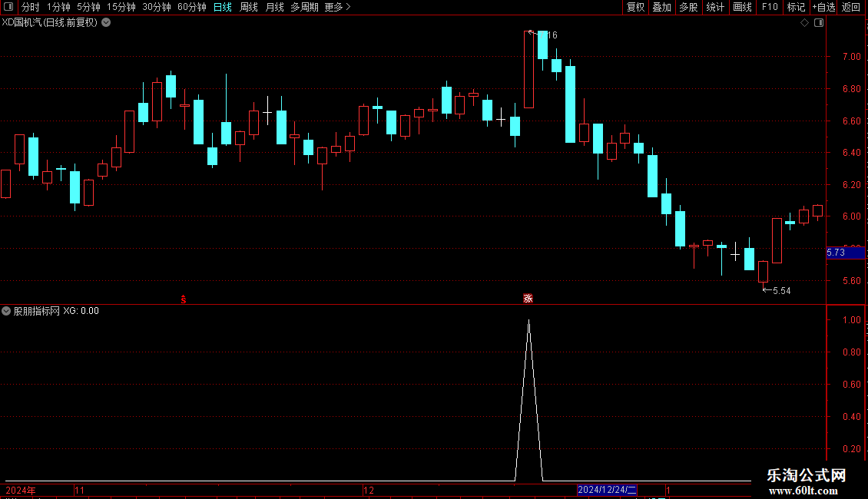Click the 6.00 price axis label
This screenshot has height=499, width=868.
[851, 216]
